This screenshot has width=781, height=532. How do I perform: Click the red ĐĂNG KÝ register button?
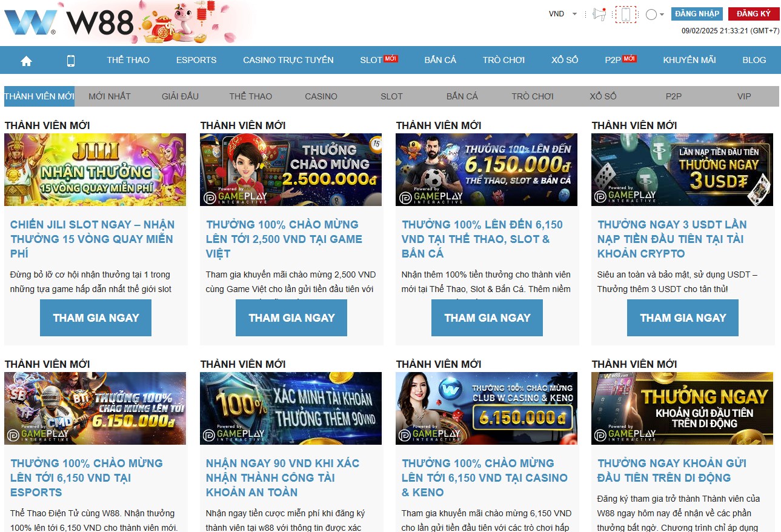pyautogui.click(x=754, y=14)
